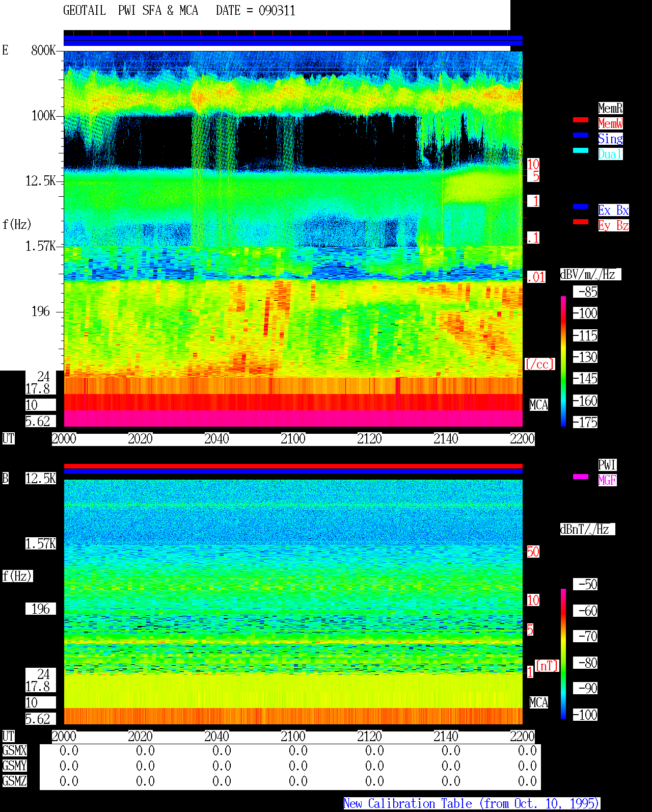This screenshot has width=652, height=812.
Task: Click the magenta 5.62 Hz MCA band in E panel
Action: click(293, 419)
